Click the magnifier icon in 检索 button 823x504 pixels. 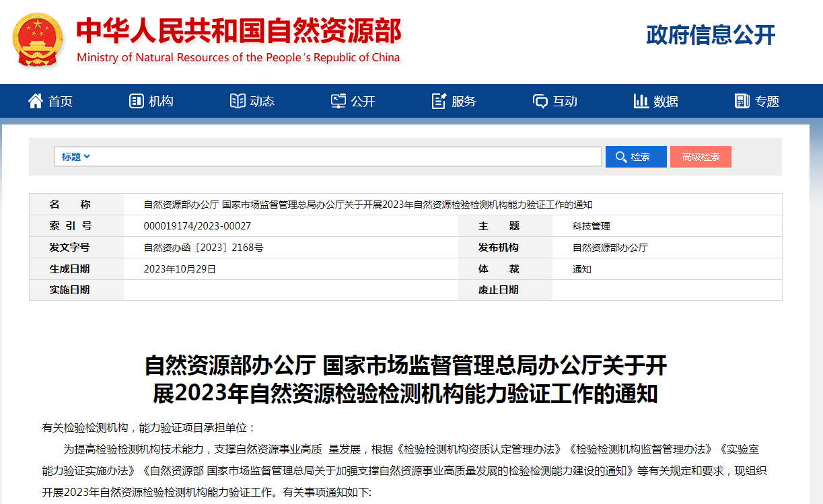tap(621, 157)
